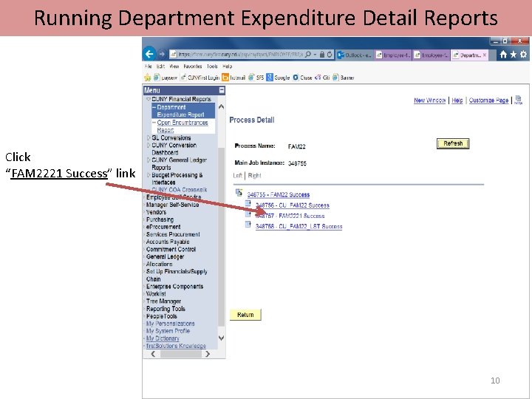532x399 pixels.
Task: Click the Menu panel vertical scrollbar track
Action: (221, 222)
